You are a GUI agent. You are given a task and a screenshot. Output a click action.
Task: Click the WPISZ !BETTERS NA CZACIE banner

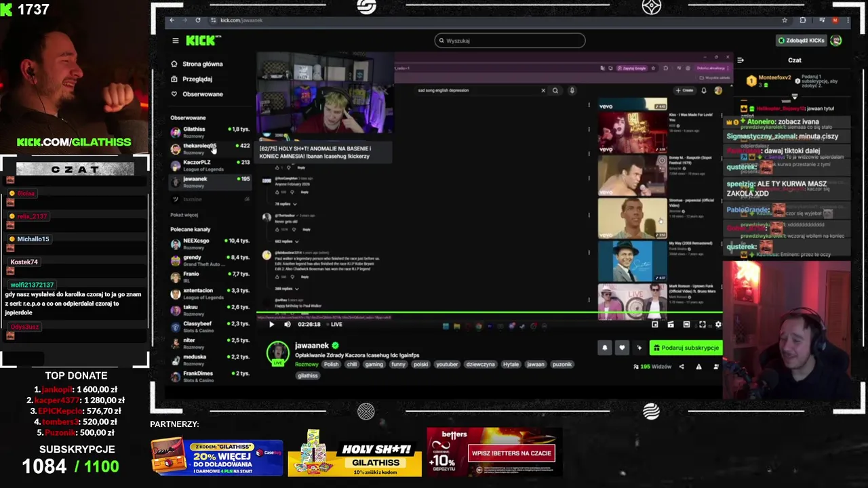(x=511, y=453)
